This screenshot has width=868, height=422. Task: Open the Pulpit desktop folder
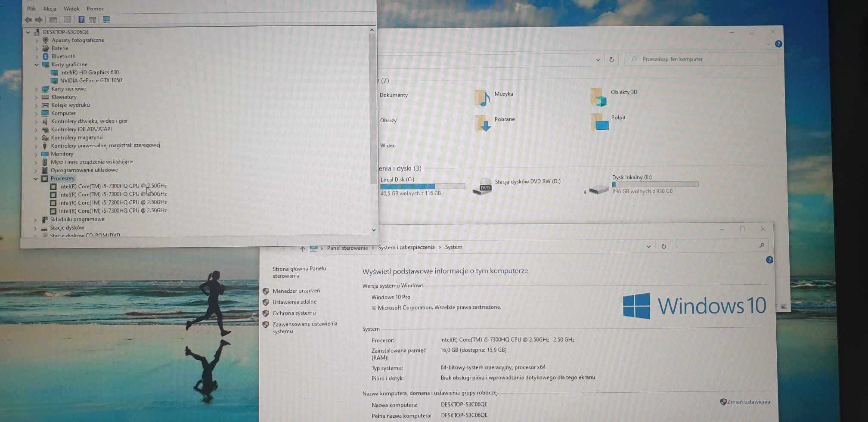click(x=608, y=121)
